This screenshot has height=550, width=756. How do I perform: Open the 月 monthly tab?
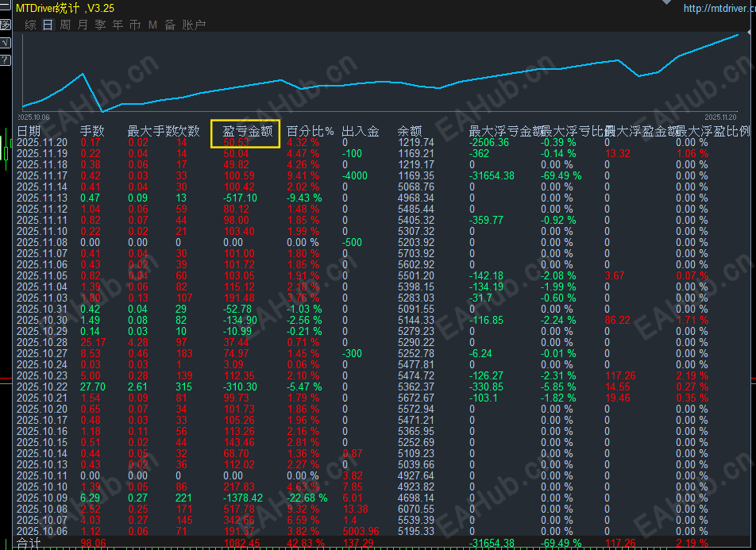(x=83, y=25)
